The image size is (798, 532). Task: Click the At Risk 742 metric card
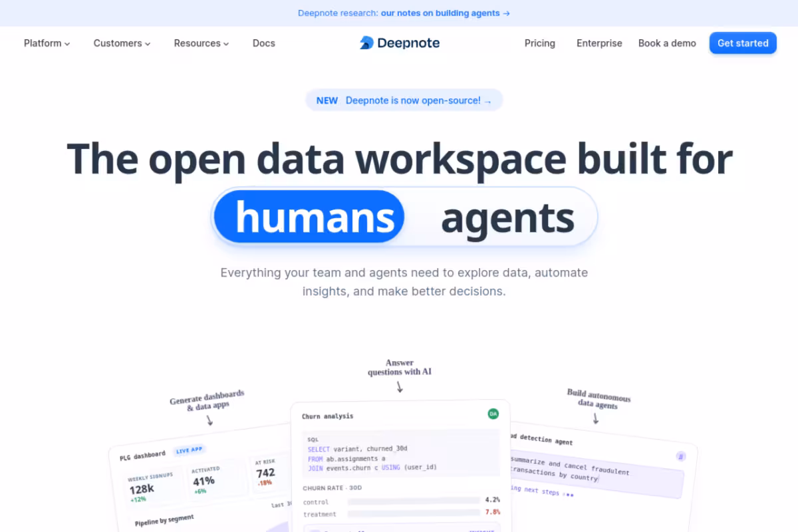[x=269, y=471]
